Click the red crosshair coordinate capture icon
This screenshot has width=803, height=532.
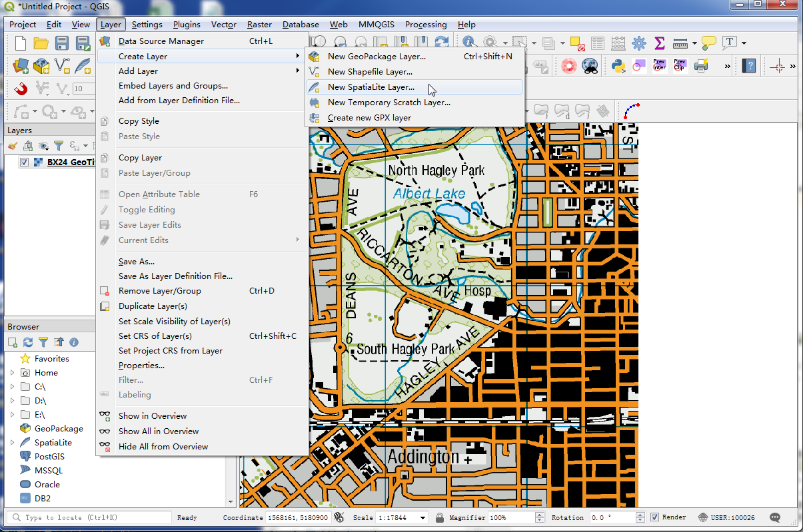[778, 66]
